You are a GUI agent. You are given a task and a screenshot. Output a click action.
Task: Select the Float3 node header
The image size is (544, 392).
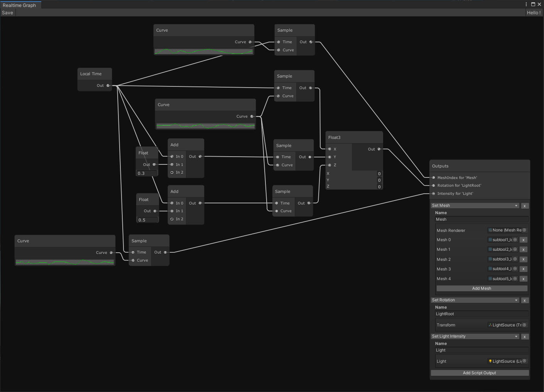pos(354,137)
